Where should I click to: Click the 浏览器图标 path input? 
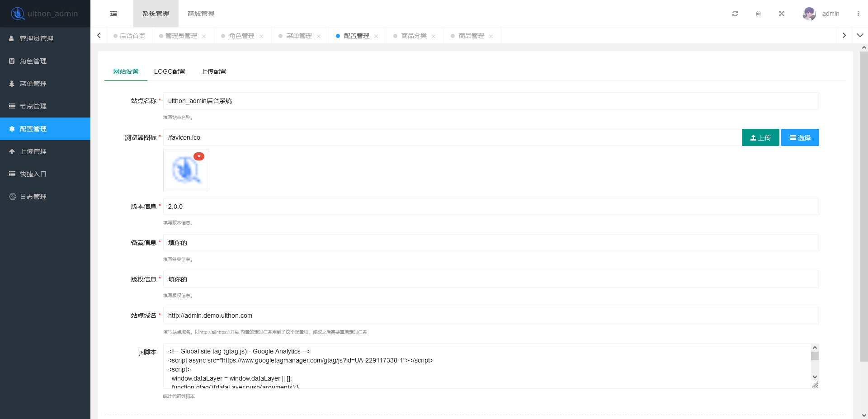pos(452,137)
